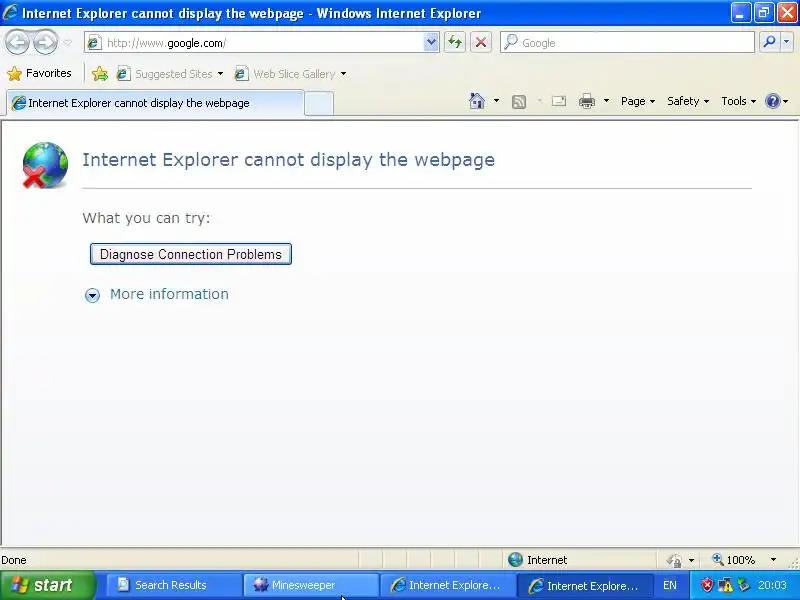Click the Protected Mode lock icon in status bar

(x=674, y=560)
